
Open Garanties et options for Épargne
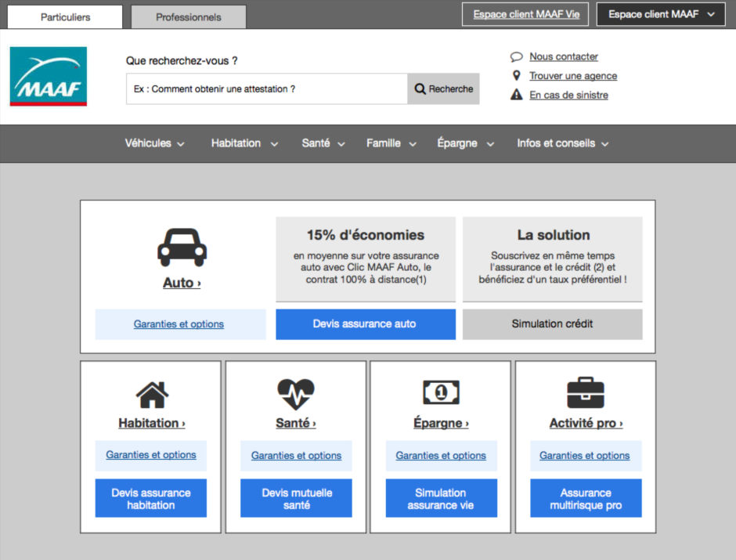(442, 455)
